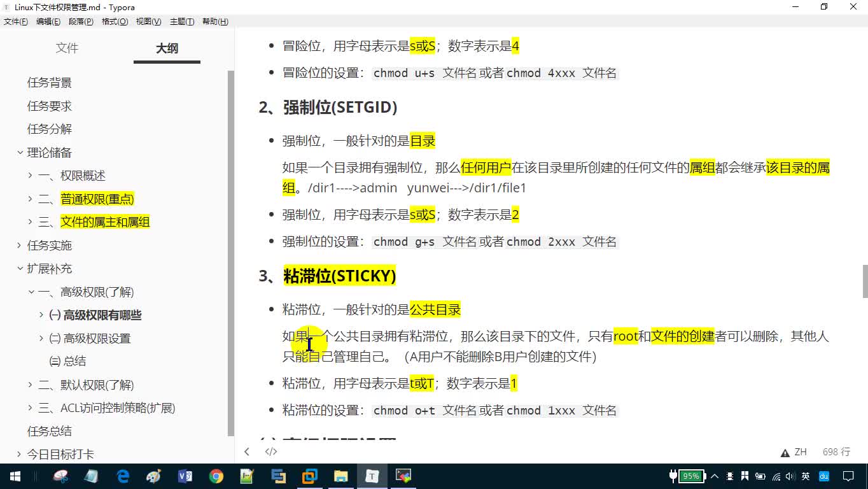Click the 698 行 line count
Viewport: 868px width, 489px height.
pos(836,452)
